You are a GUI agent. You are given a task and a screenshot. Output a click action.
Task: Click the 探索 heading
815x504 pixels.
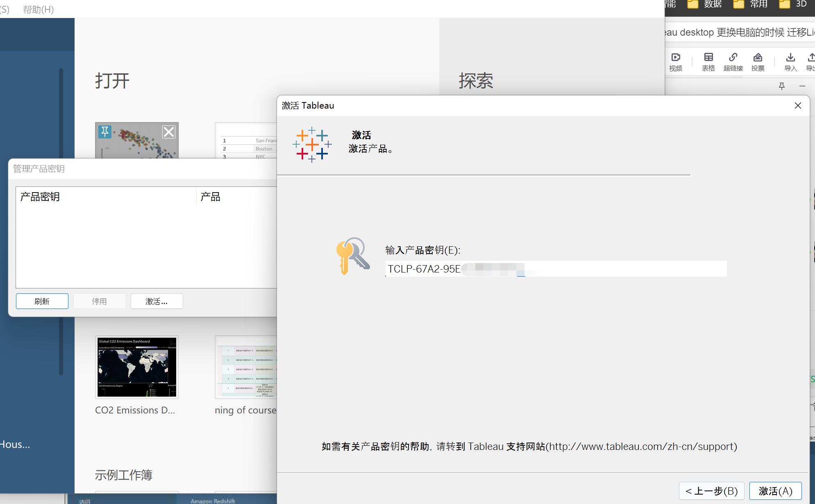click(x=476, y=81)
